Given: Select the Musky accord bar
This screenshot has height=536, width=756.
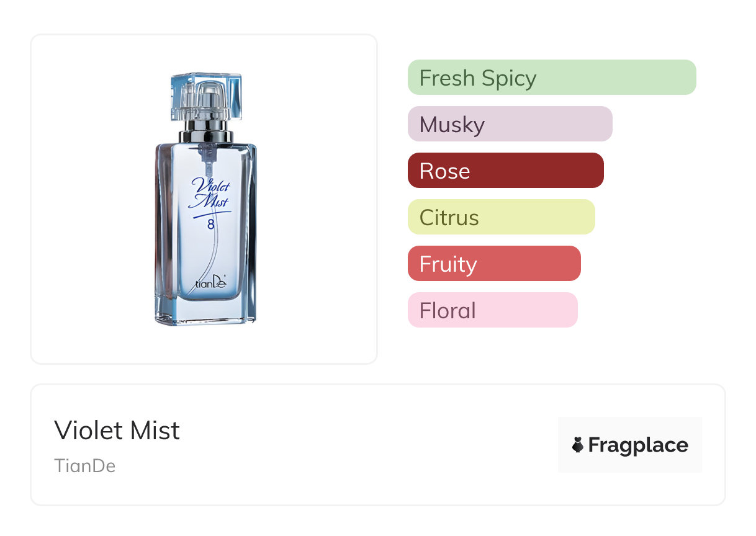Looking at the screenshot, I should pos(510,124).
